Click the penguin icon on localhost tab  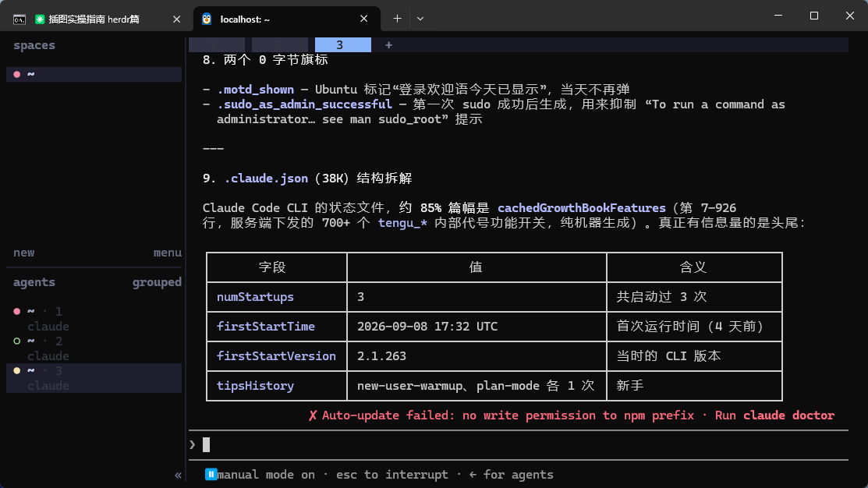coord(207,19)
